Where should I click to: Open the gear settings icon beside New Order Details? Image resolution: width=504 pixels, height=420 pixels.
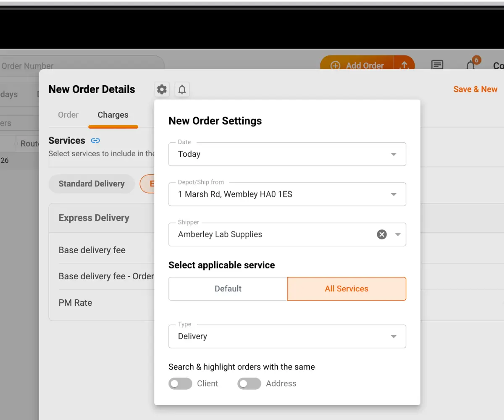pos(162,89)
